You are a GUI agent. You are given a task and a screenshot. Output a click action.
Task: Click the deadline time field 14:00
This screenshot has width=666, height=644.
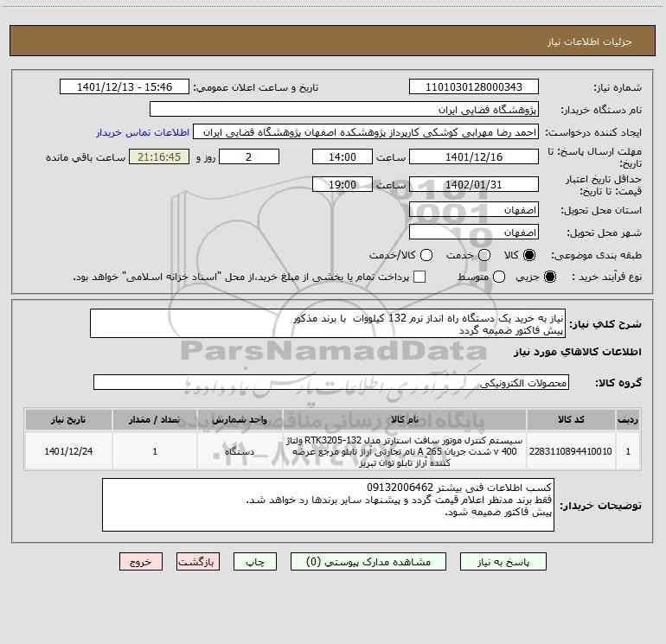click(343, 156)
